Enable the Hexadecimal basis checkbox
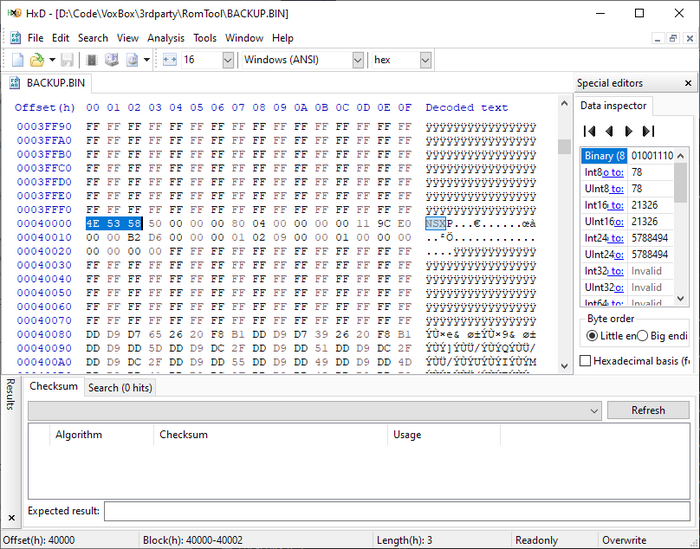Image resolution: width=700 pixels, height=549 pixels. point(587,360)
